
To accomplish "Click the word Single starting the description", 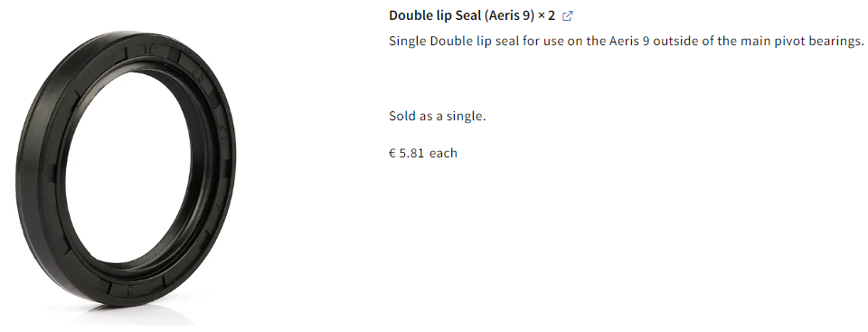I will 408,41.
